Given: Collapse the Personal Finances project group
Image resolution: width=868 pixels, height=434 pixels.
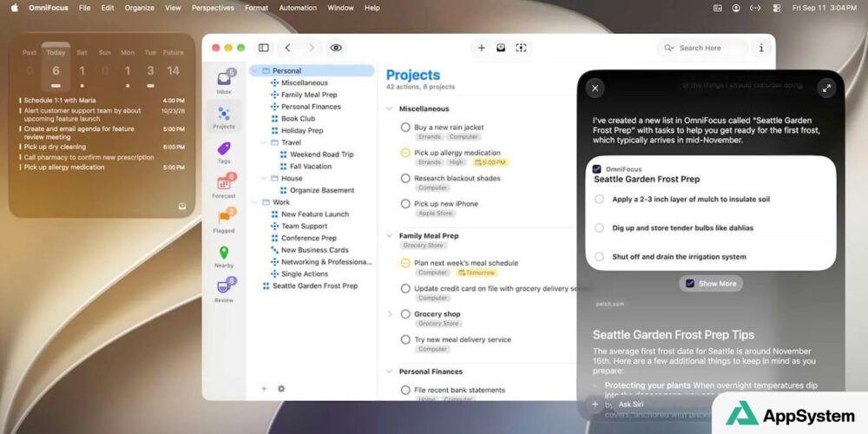Looking at the screenshot, I should tap(390, 372).
